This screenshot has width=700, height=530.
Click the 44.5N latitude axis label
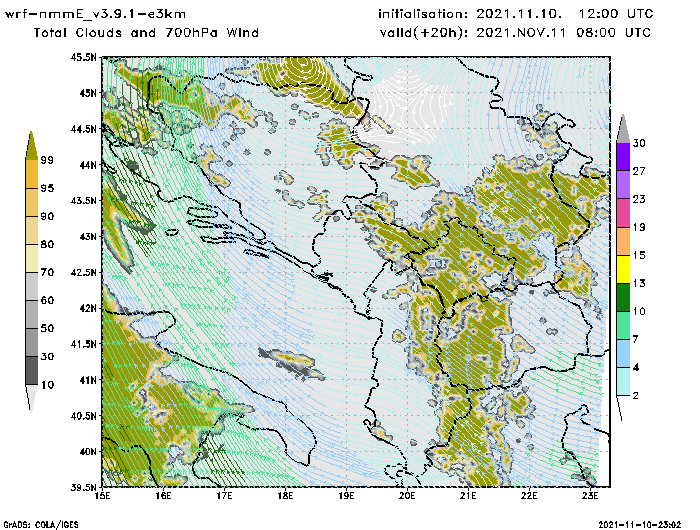[83, 129]
